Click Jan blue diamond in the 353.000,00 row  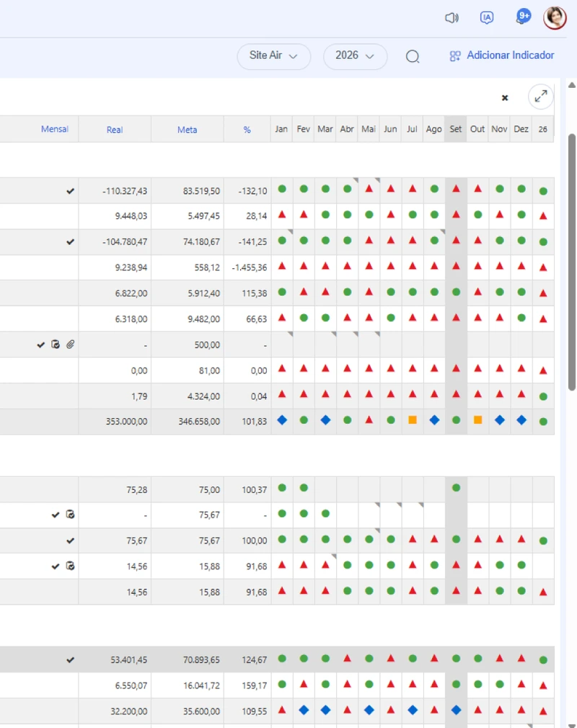(282, 420)
